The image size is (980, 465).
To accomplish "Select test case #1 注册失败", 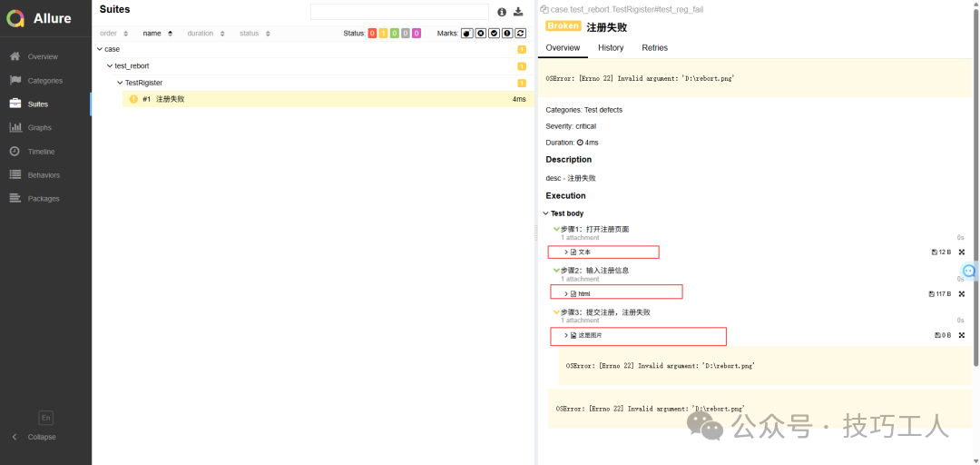I will click(x=328, y=99).
